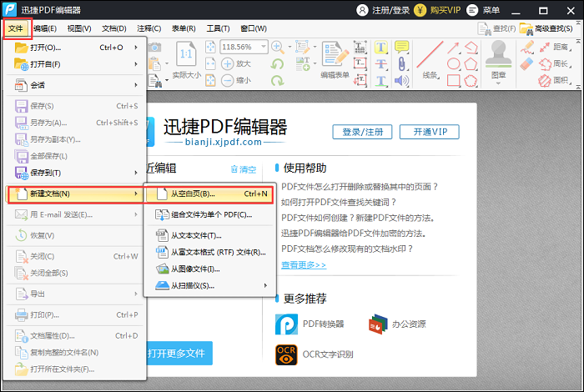Open the top-right 菜单 button

[x=483, y=10]
